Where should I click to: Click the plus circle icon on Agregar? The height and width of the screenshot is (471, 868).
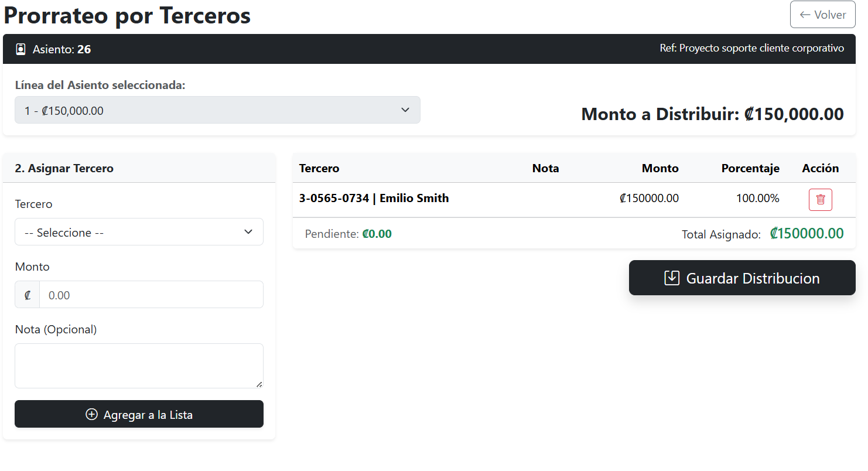pos(91,415)
